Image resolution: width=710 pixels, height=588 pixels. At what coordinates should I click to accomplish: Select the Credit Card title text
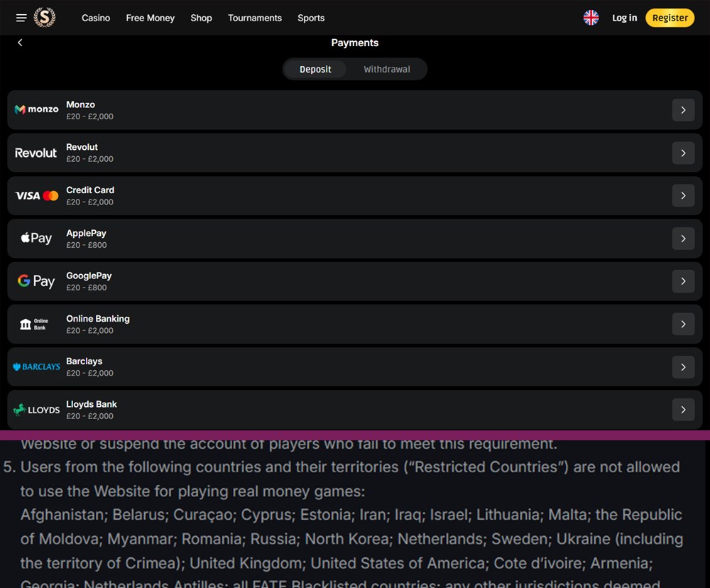[x=90, y=190]
